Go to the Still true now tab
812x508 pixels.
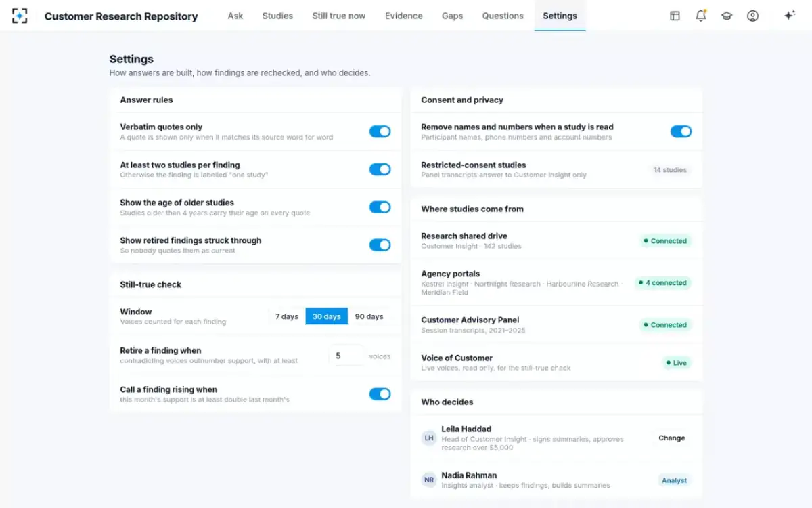coord(338,16)
